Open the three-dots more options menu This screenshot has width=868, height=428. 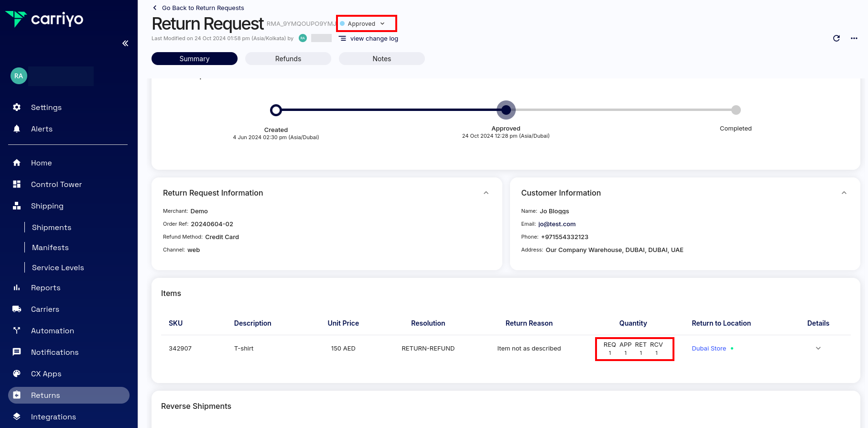[x=854, y=38]
